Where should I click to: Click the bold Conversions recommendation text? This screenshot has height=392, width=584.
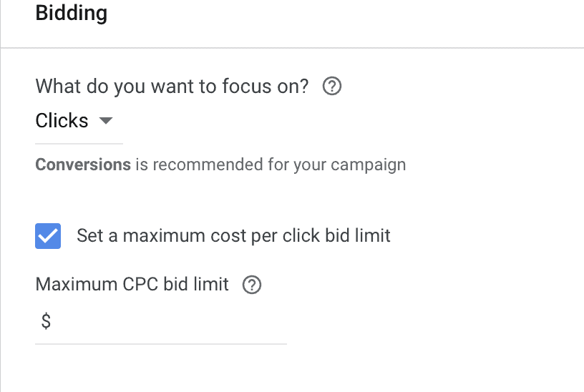tap(83, 165)
